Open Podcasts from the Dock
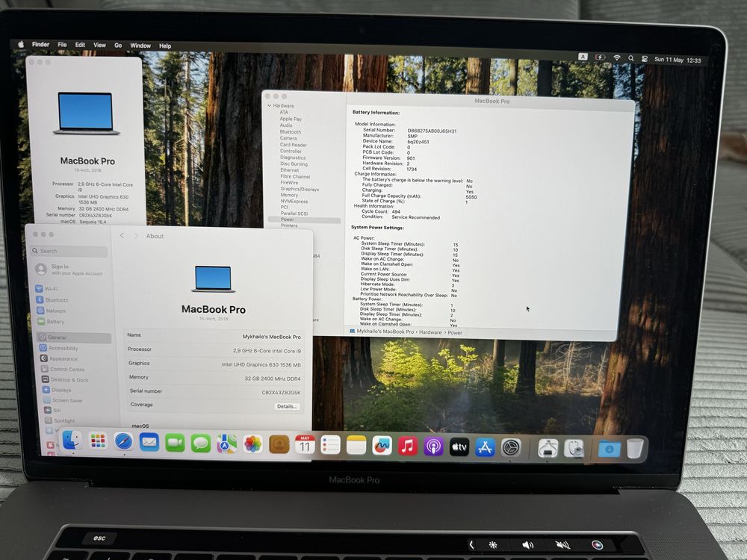The height and width of the screenshot is (560, 747). click(x=433, y=447)
